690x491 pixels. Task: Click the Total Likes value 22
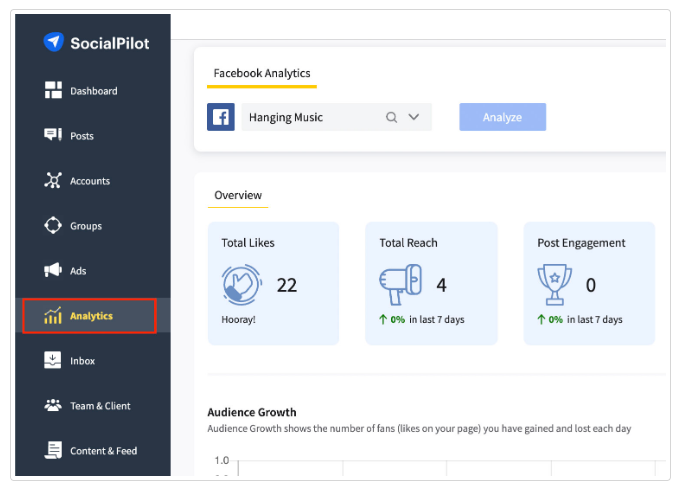click(x=287, y=285)
